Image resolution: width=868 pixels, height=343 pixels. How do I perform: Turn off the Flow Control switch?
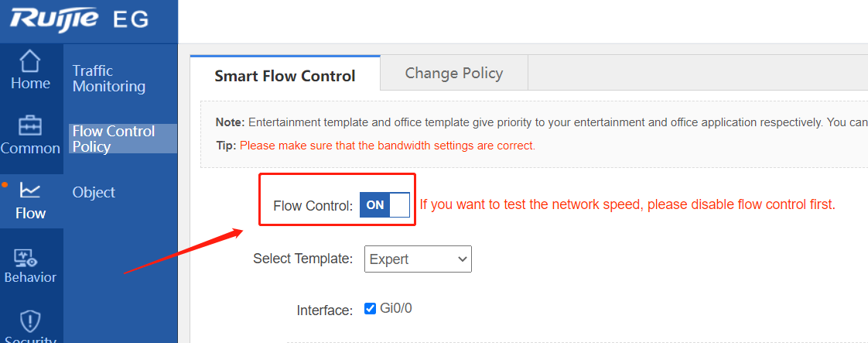coord(384,205)
